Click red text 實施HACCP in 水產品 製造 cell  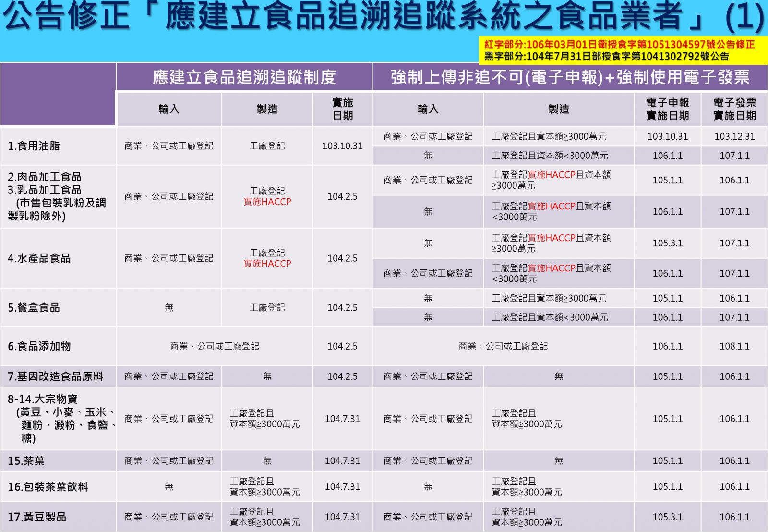coord(267,264)
